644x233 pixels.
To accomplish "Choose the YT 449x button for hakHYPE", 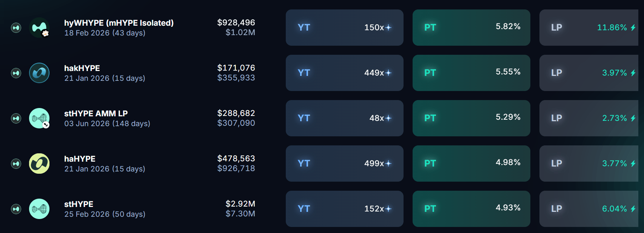I will coord(344,73).
